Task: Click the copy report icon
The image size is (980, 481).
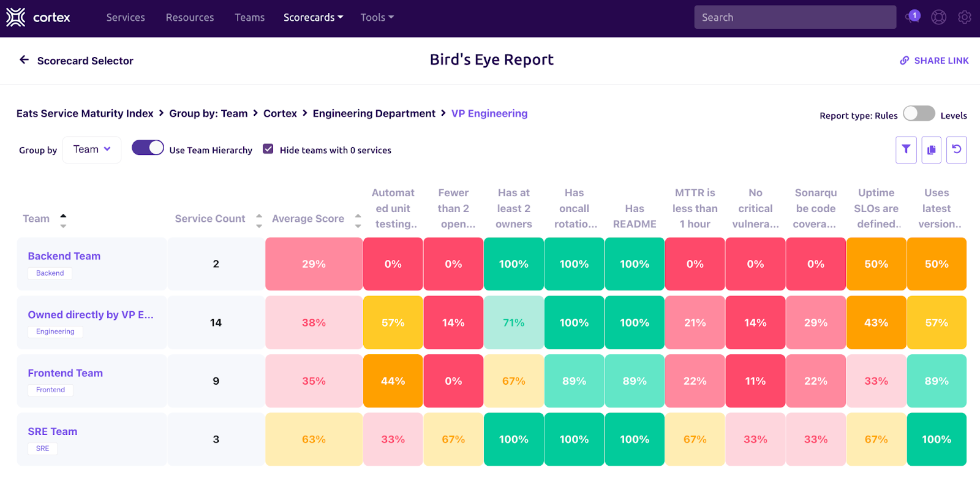Action: (x=931, y=150)
